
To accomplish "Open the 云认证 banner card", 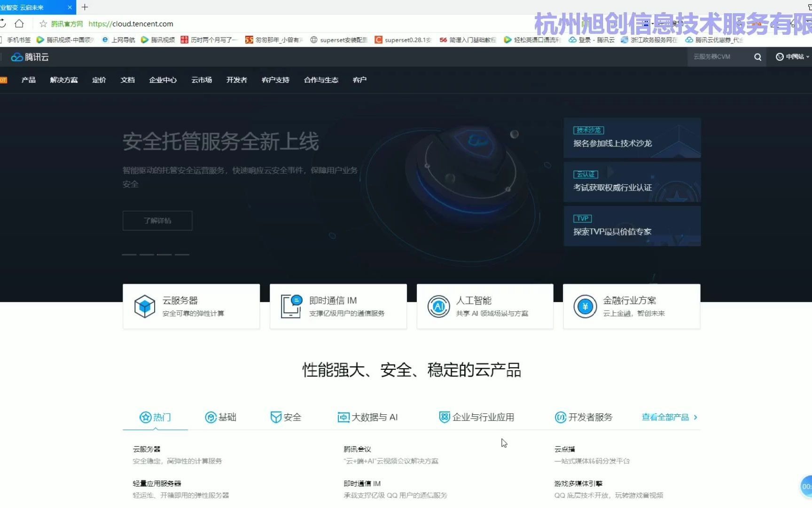I will 632,182.
